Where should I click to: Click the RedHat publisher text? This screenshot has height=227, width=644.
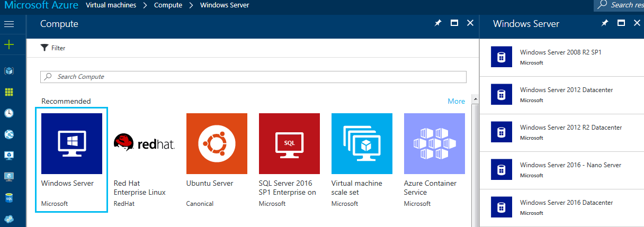123,204
